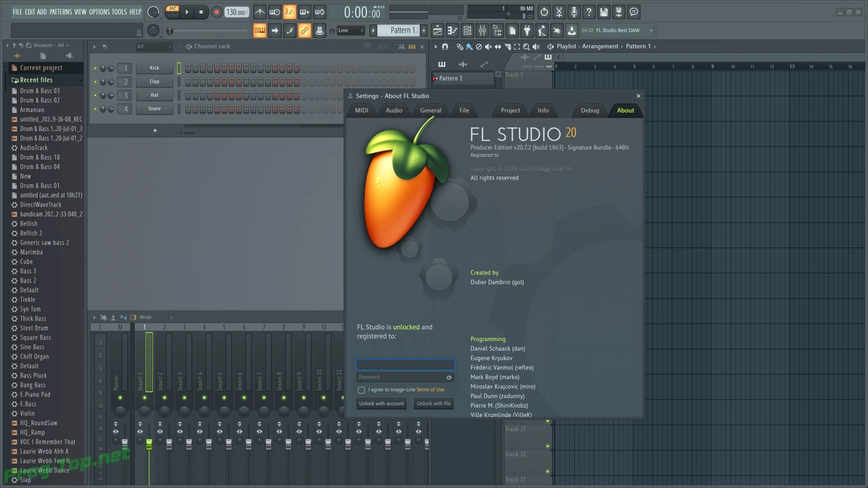The image size is (868, 488).
Task: Open the Channel rack options arrow menu
Action: click(93, 46)
